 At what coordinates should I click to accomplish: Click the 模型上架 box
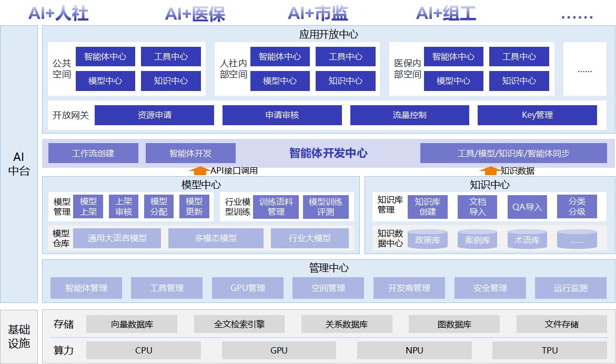88,207
